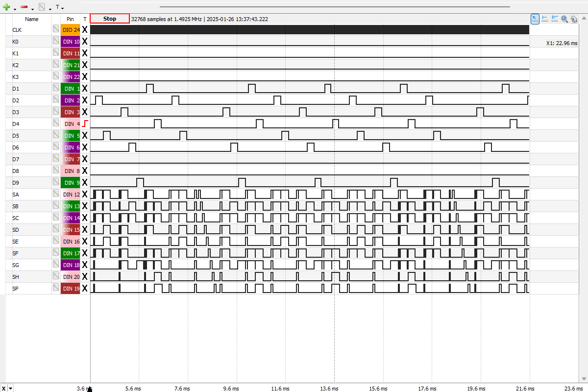Click the edit icon in the SG row
This screenshot has width=588, height=392.
pos(56,265)
